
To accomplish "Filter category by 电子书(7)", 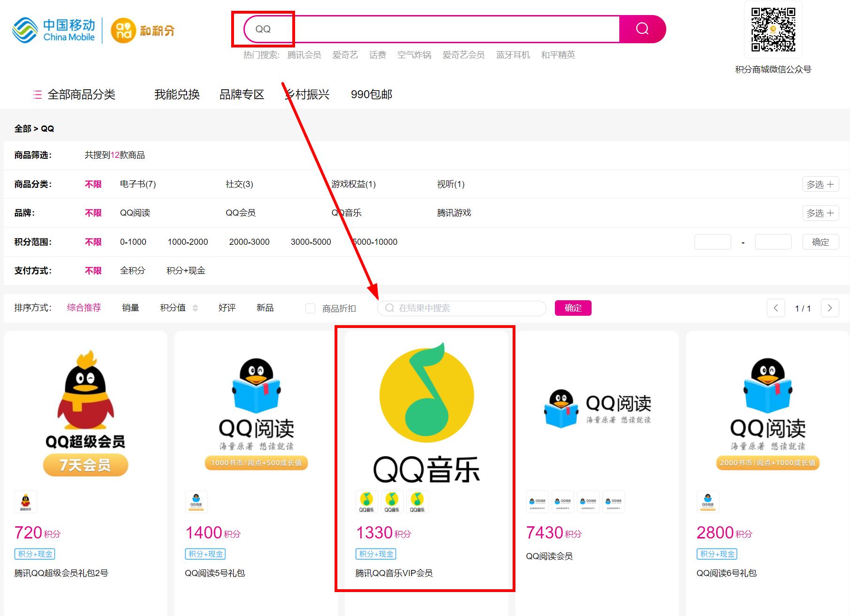I will click(138, 184).
